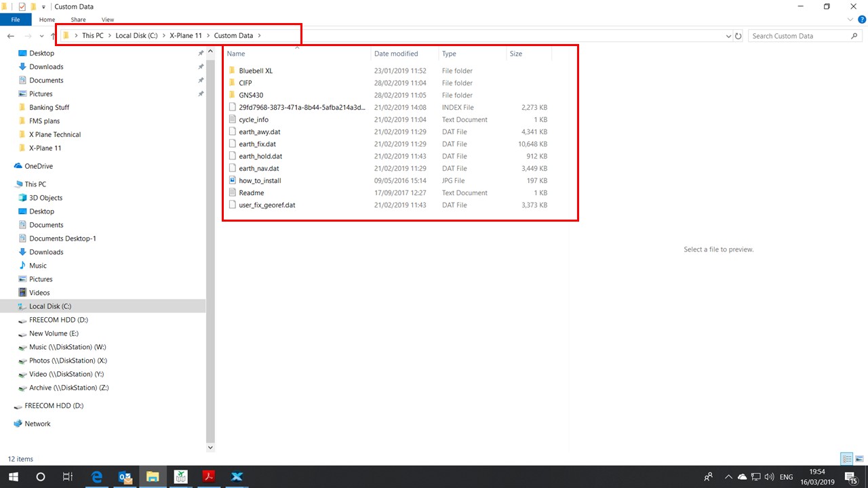The width and height of the screenshot is (868, 488).
Task: Open X-Plane 11 in sidebar
Action: coord(45,148)
